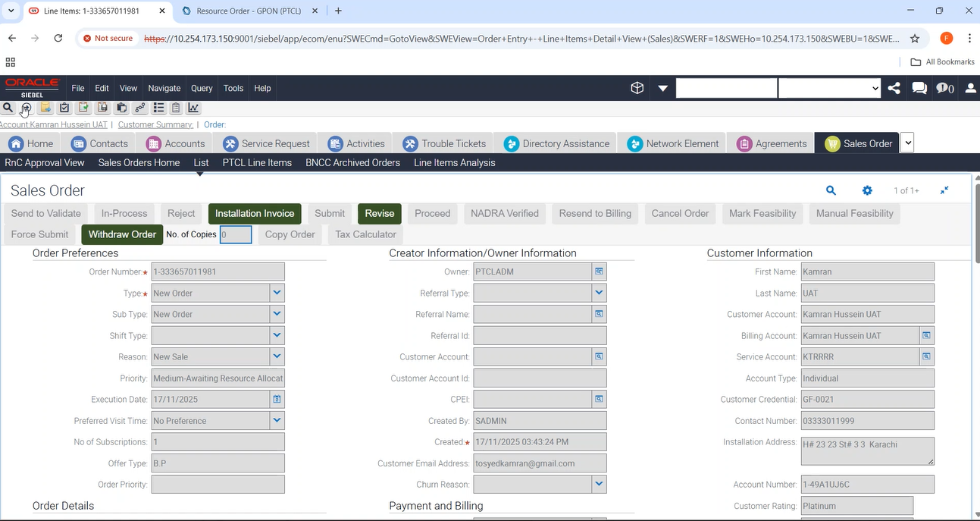Click the No. of Copies input field
The height and width of the screenshot is (521, 980).
coord(236,234)
